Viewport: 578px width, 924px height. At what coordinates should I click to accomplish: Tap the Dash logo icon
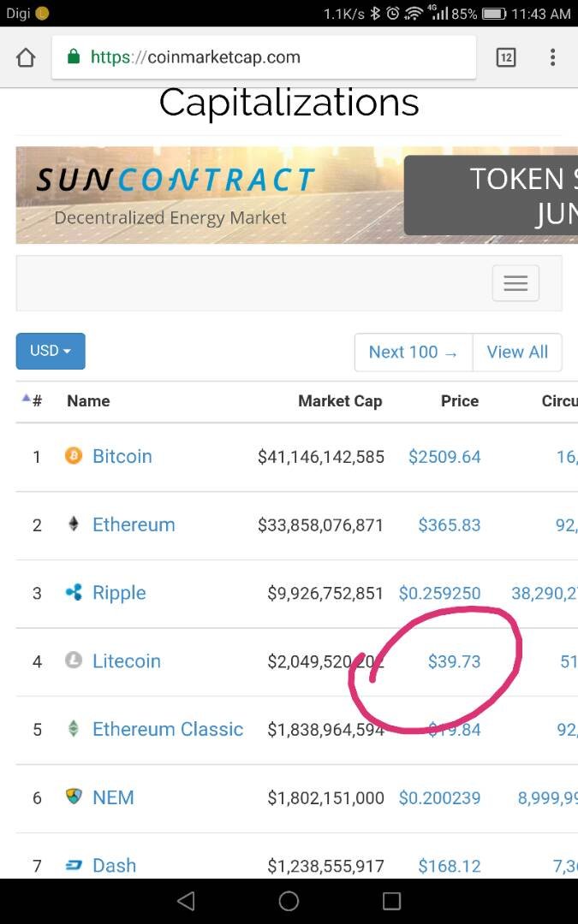click(x=74, y=866)
